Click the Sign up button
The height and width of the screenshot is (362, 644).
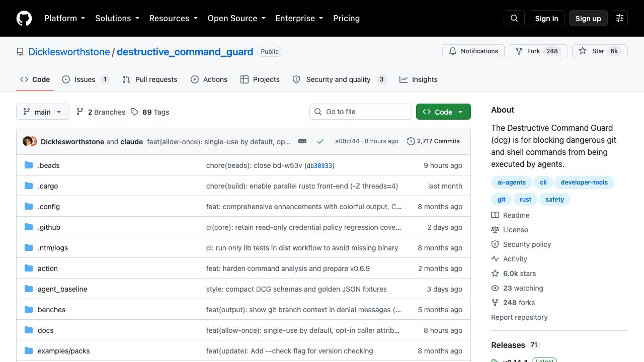pyautogui.click(x=588, y=18)
